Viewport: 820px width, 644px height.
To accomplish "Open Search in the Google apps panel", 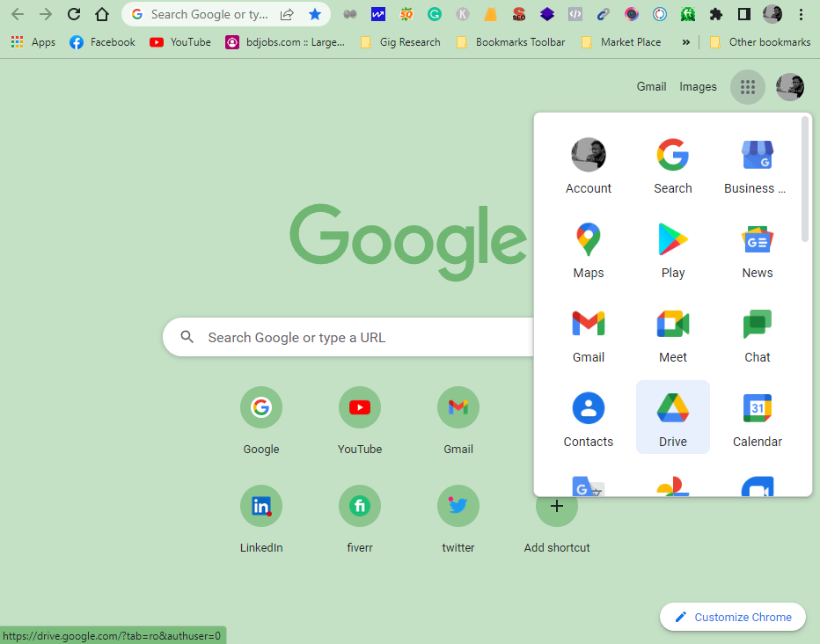I will pyautogui.click(x=672, y=165).
